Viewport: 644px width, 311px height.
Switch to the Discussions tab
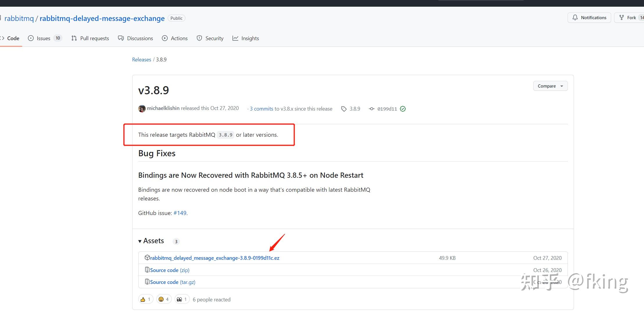coord(135,38)
